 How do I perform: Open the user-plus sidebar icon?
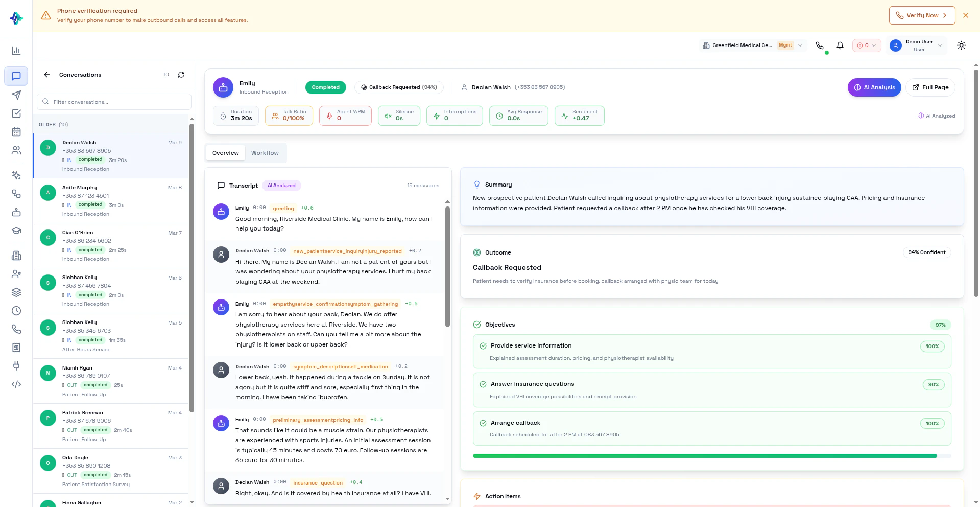tap(16, 274)
